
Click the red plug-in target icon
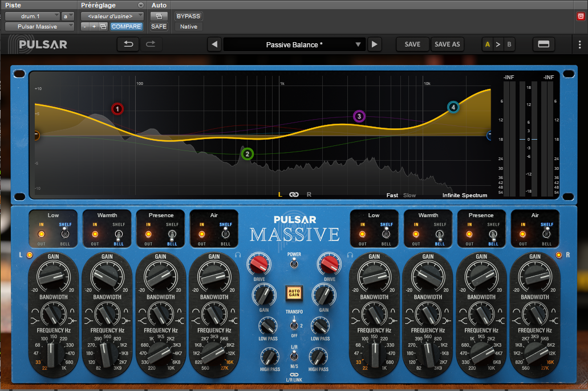[581, 16]
